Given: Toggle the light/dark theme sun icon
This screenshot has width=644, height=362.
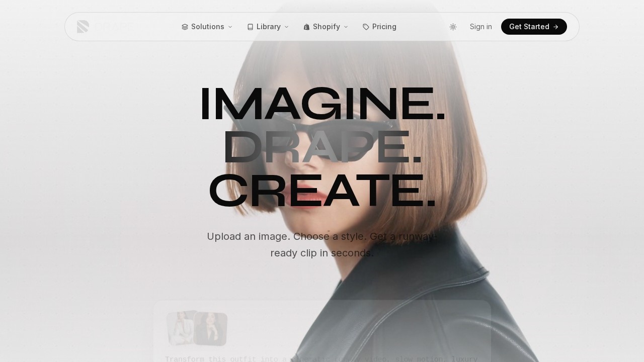Looking at the screenshot, I should (x=453, y=27).
